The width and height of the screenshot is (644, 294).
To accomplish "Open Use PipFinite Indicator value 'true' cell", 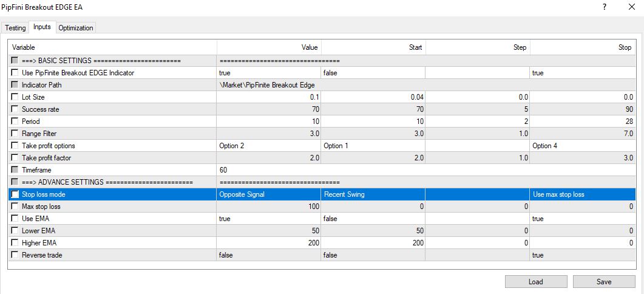I will (x=269, y=73).
